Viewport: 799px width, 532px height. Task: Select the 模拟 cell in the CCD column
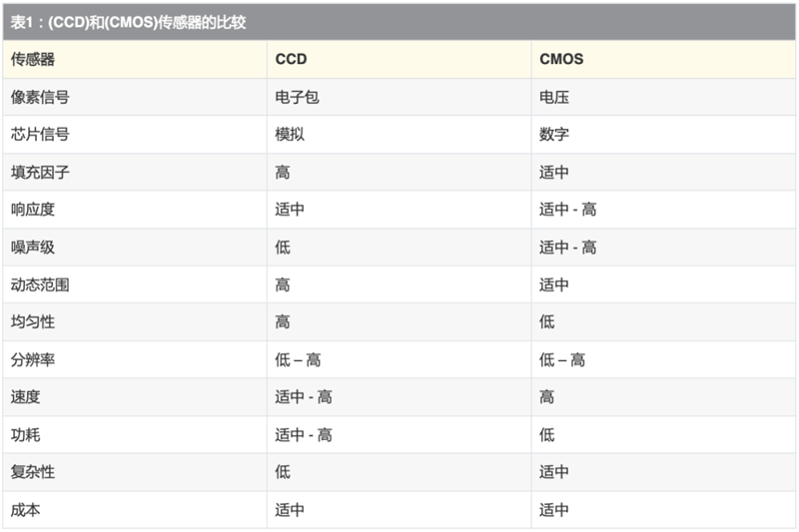[x=290, y=135]
